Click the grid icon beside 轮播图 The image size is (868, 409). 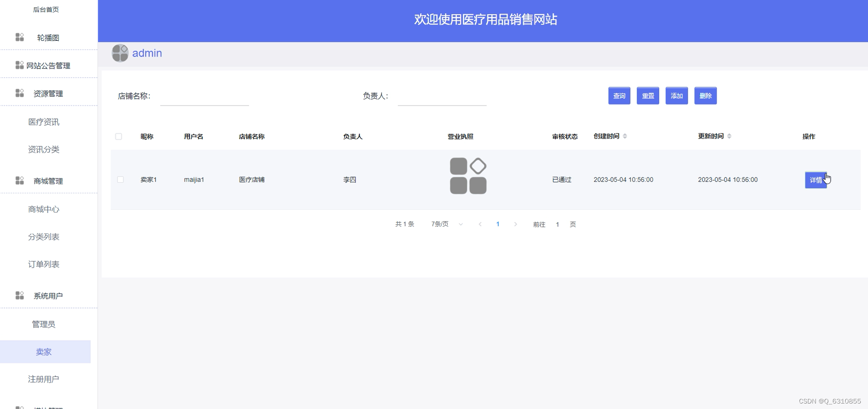pos(20,37)
